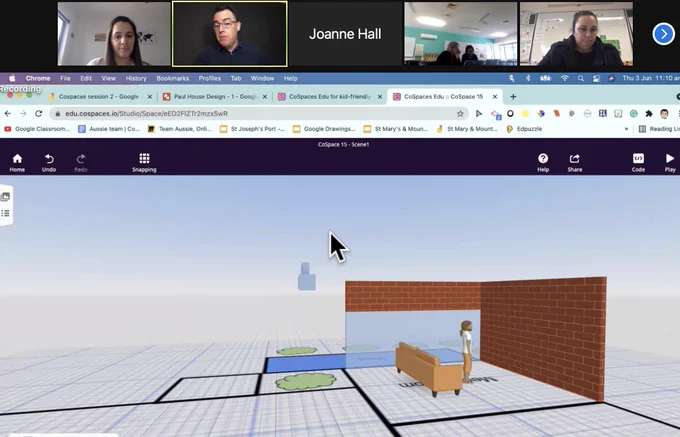Toggle the Snapping grid option

(x=144, y=163)
